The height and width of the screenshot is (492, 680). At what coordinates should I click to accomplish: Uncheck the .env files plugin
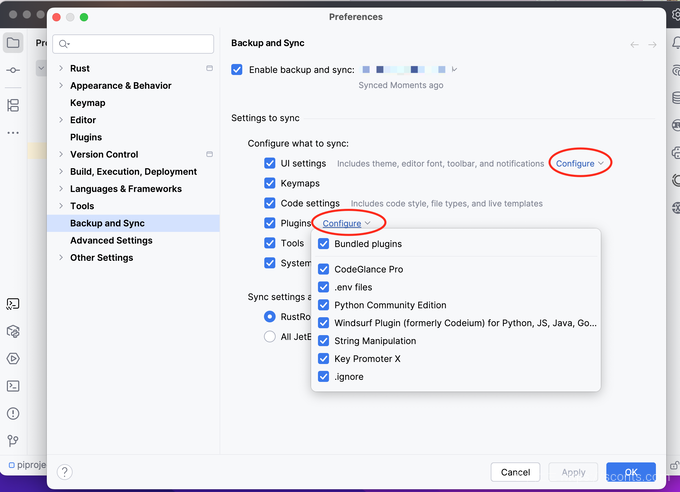point(324,287)
